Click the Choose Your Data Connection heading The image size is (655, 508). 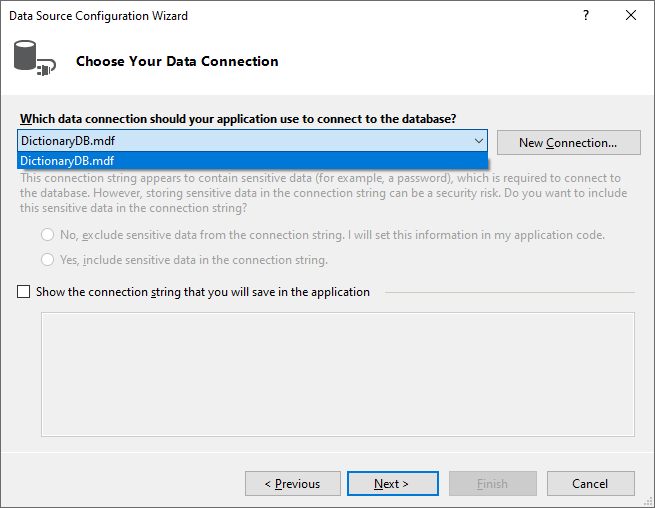177,61
